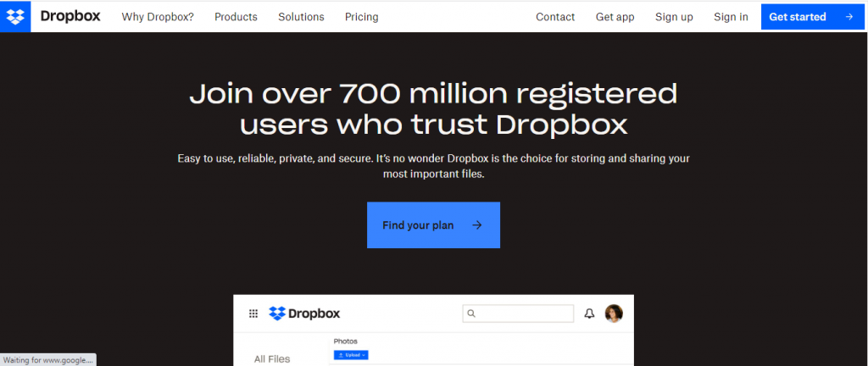Click the 700 million registered users headline
Image resolution: width=868 pixels, height=366 pixels.
433,109
